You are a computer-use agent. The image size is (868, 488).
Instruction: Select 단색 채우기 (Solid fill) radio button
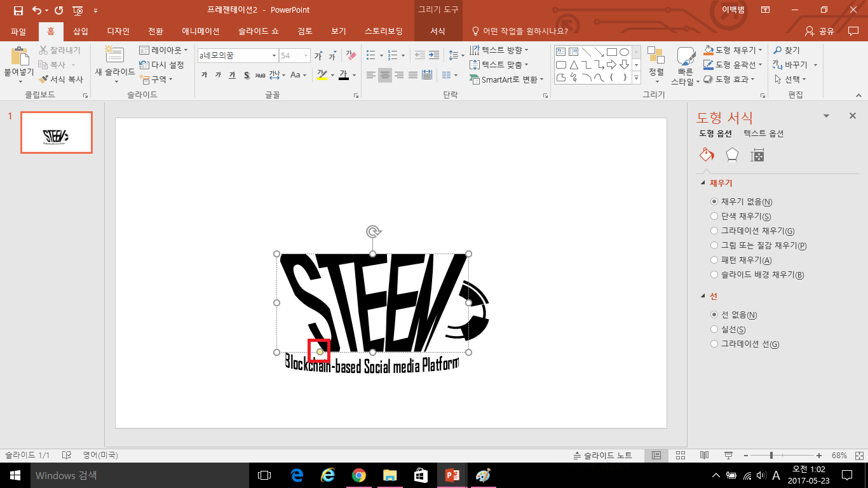point(714,216)
